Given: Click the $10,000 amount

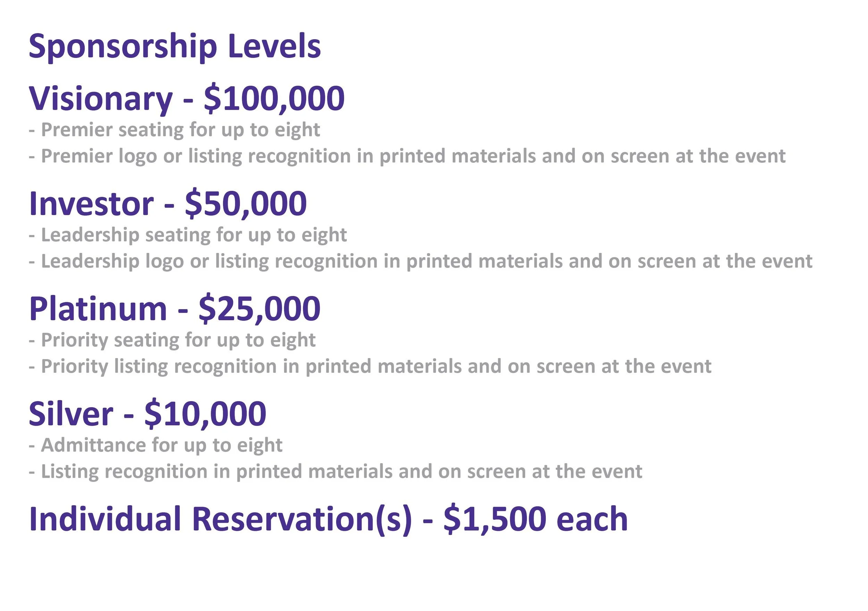Looking at the screenshot, I should (x=205, y=415).
